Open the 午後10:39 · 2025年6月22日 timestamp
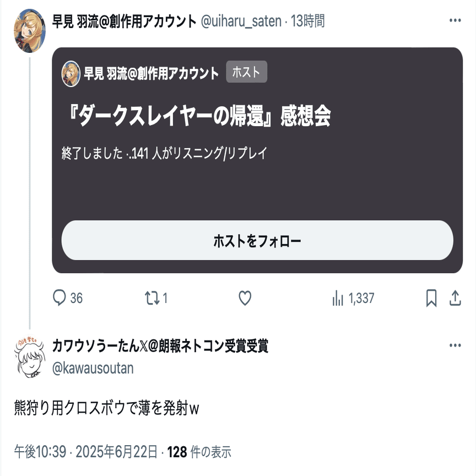Image resolution: width=476 pixels, height=476 pixels. 86,452
